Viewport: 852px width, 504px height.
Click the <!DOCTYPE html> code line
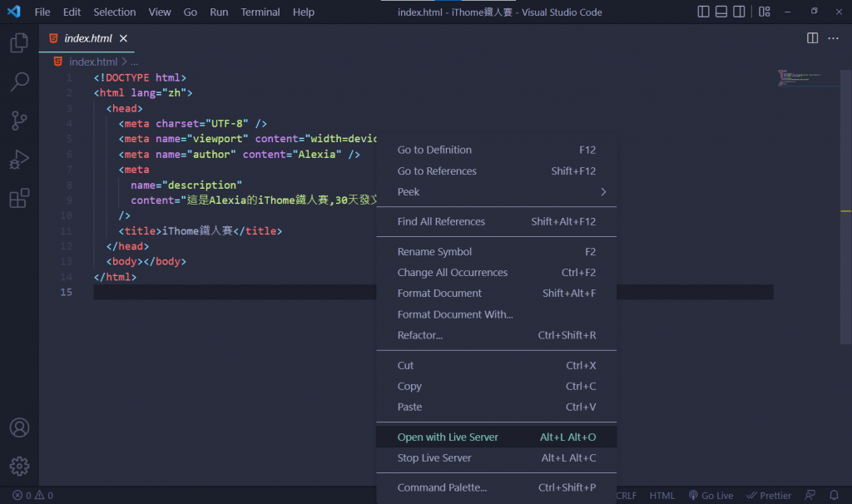(140, 77)
